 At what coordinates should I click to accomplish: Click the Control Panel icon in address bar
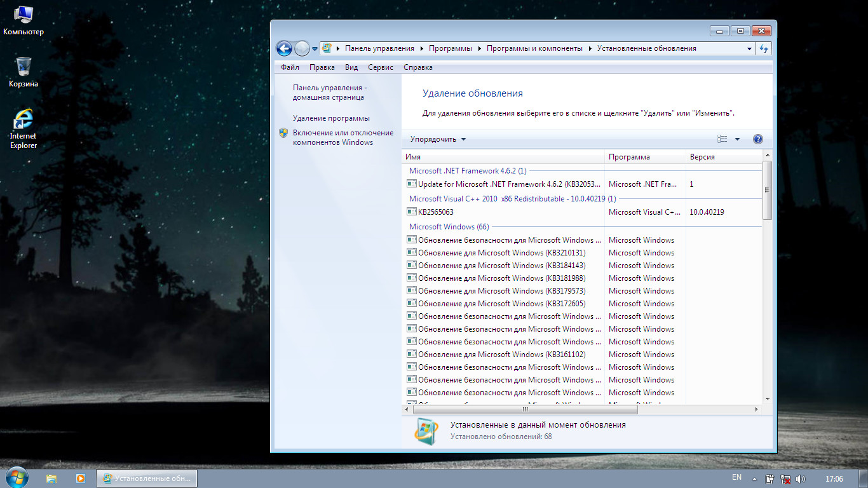point(327,48)
